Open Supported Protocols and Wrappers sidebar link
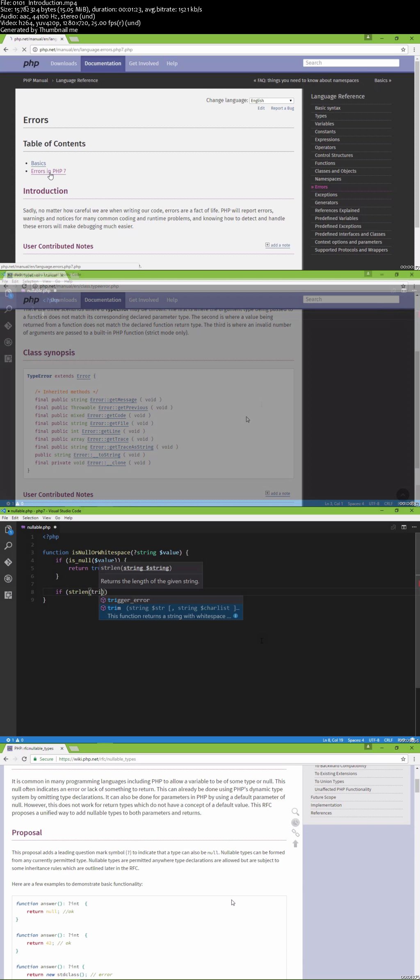Viewport: 420px width, 980px height. (x=351, y=250)
